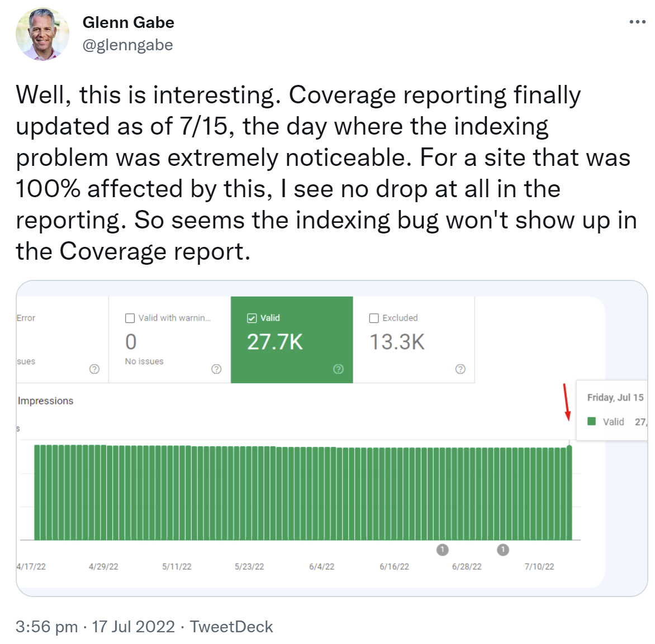Click the green Valid legend square in tooltip

click(x=591, y=422)
